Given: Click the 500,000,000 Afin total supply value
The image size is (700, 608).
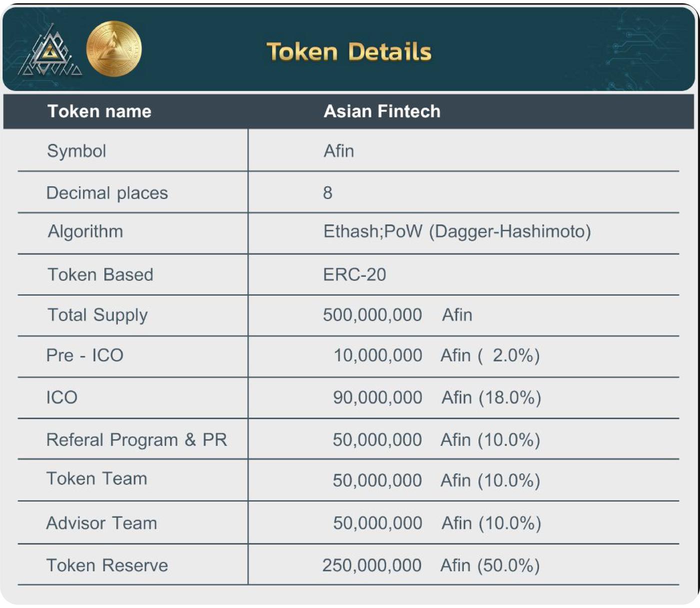Looking at the screenshot, I should coord(397,315).
